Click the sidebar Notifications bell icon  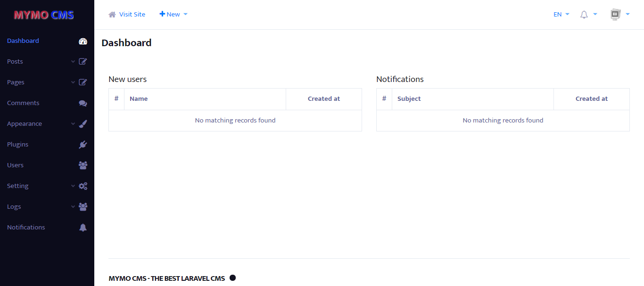83,228
